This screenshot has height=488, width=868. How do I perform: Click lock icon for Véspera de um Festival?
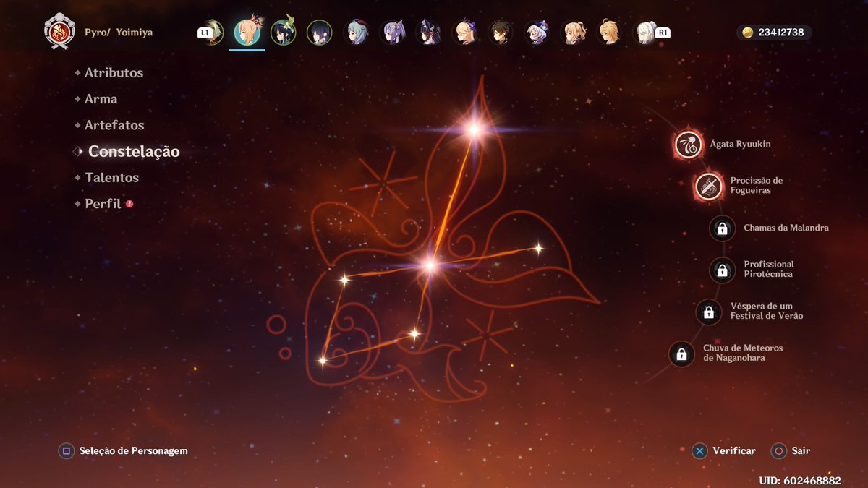click(709, 312)
